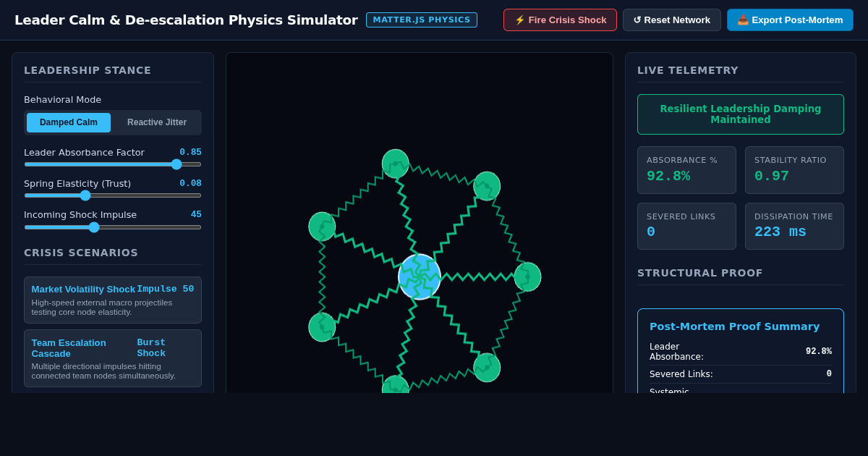
Task: Fire the Crisis Shock button
Action: click(560, 20)
